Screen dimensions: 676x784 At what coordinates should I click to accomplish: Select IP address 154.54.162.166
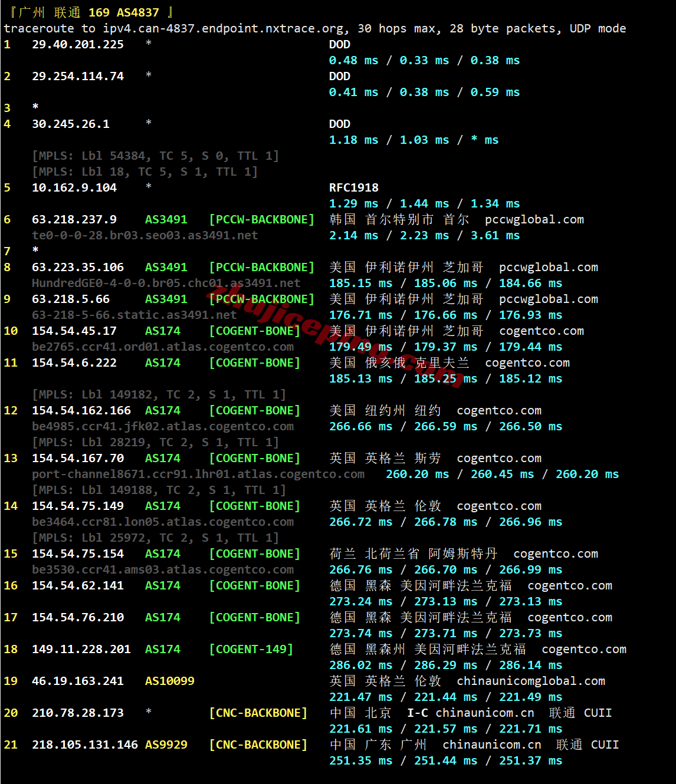81,410
